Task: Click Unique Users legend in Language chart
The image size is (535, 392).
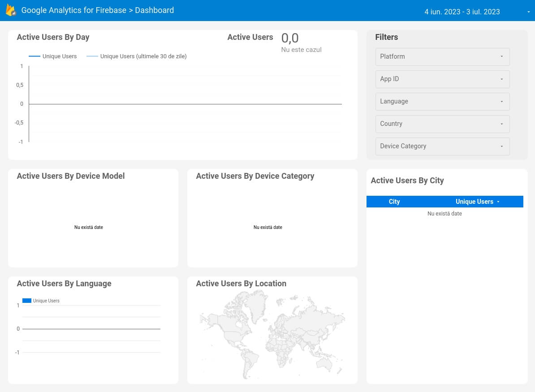Action: [41, 301]
